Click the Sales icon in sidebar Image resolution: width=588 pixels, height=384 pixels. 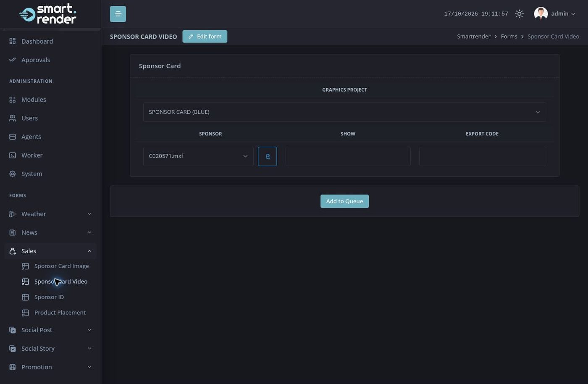click(x=13, y=251)
